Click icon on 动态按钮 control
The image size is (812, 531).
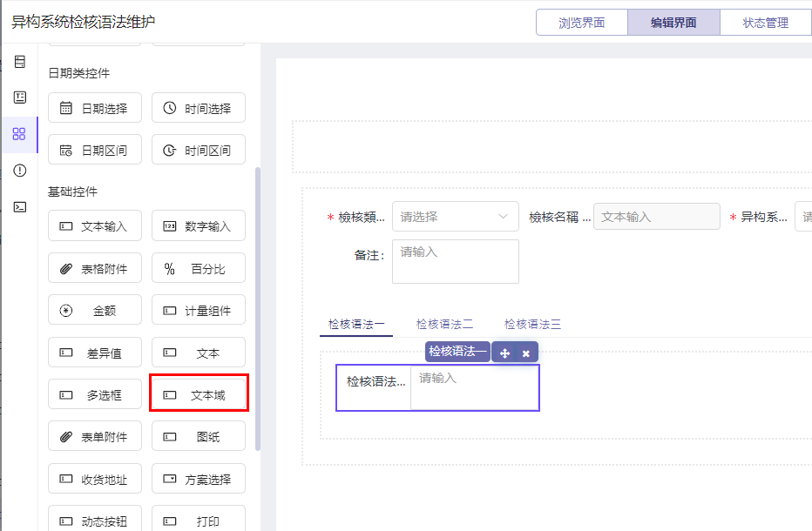tap(65, 521)
